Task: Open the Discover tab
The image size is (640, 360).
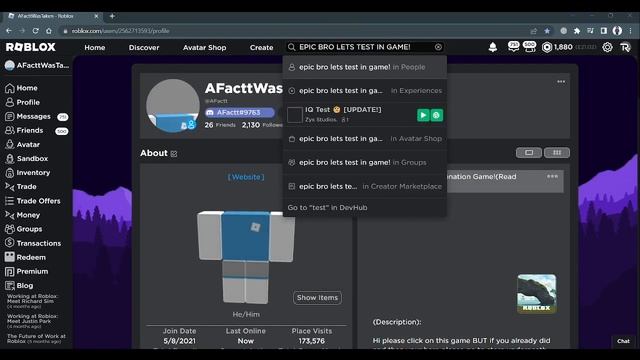Action: point(144,47)
